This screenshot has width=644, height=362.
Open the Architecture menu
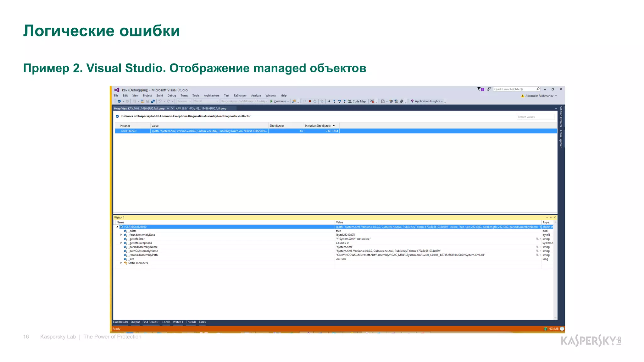(212, 96)
